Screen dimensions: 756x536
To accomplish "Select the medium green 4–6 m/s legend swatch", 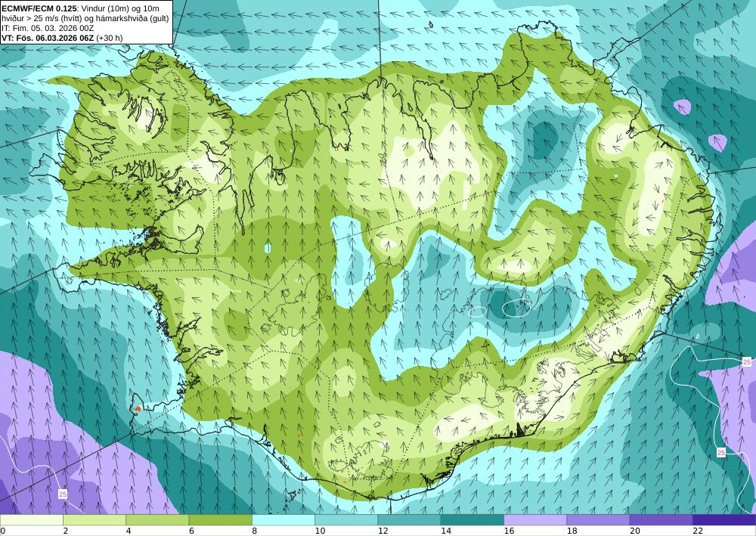I will click(x=157, y=519).
